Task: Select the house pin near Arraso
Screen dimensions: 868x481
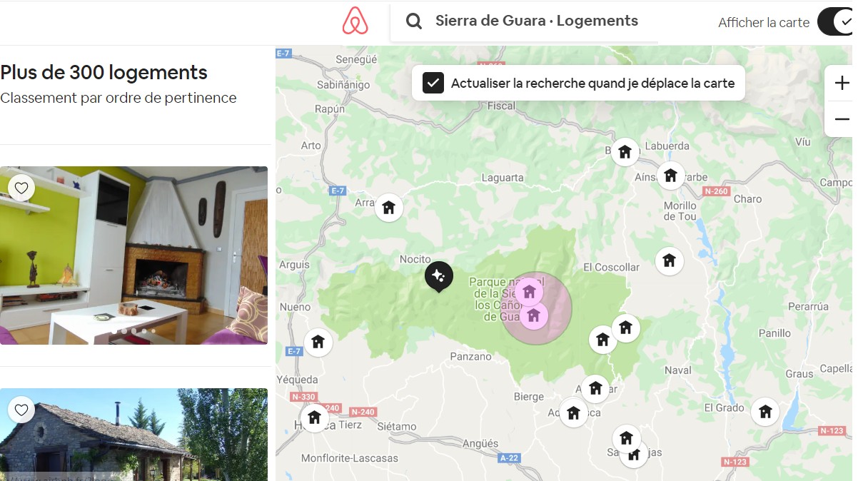Action: click(388, 208)
